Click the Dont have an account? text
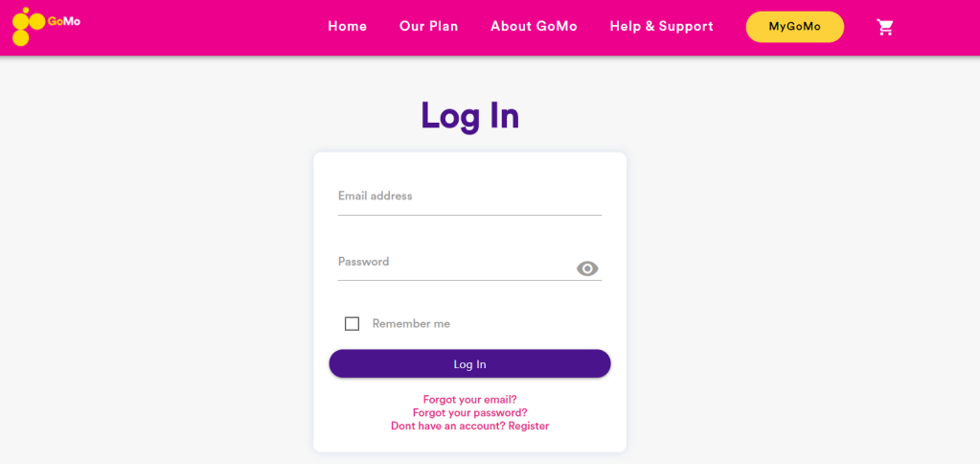 point(447,427)
